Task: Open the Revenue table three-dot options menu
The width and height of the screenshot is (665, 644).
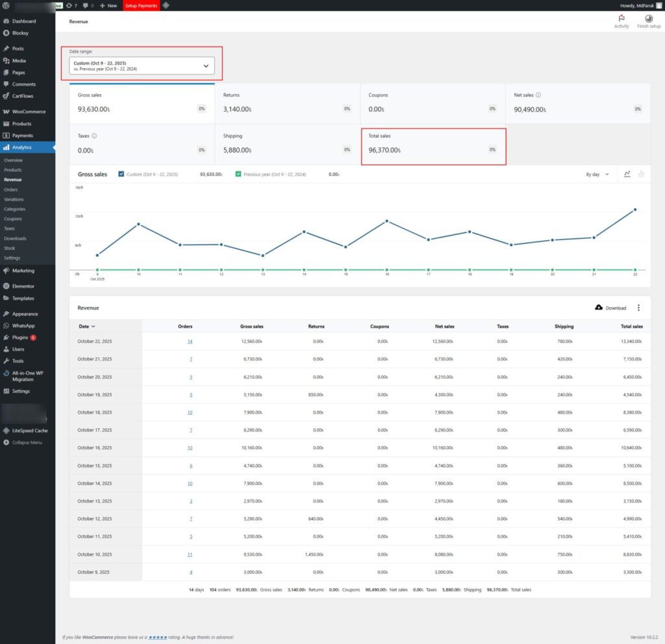Action: pyautogui.click(x=638, y=308)
